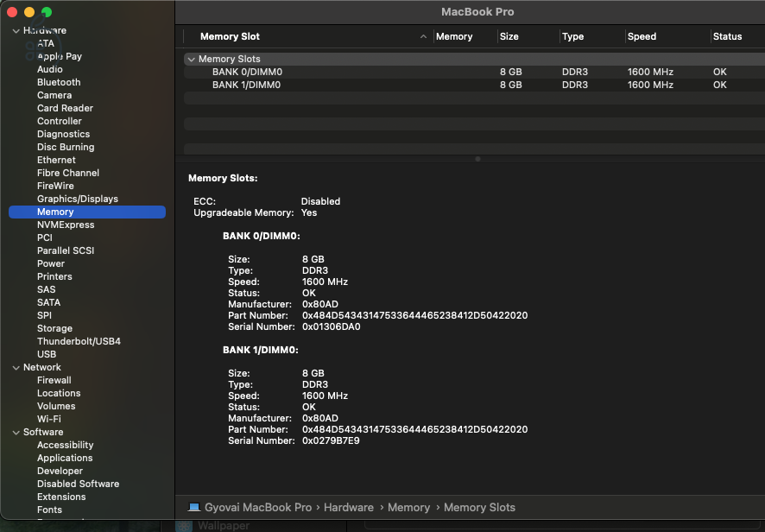This screenshot has width=765, height=532.
Task: Select the BANK 1/DIMM0 table row
Action: (474, 85)
